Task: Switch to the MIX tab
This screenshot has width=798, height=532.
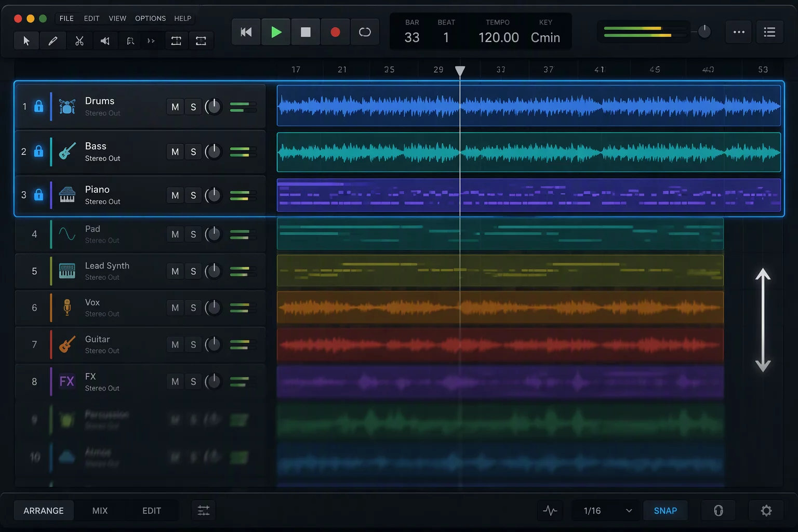Action: coord(100,511)
